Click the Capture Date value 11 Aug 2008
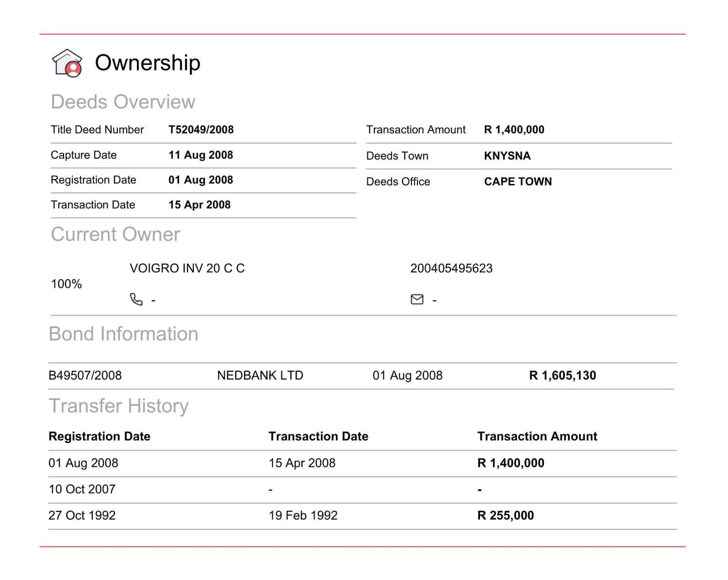The image size is (728, 580). coord(200,155)
